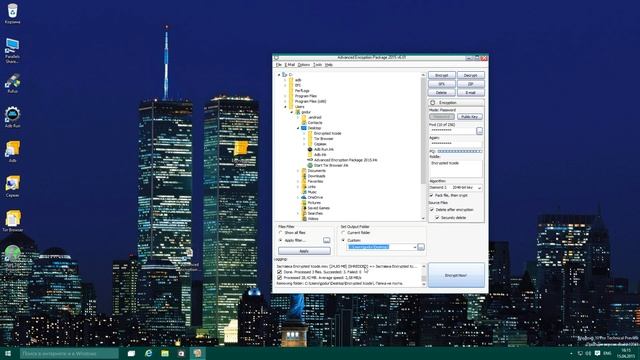
Task: Click the Encrypt mode button
Action: [x=442, y=76]
